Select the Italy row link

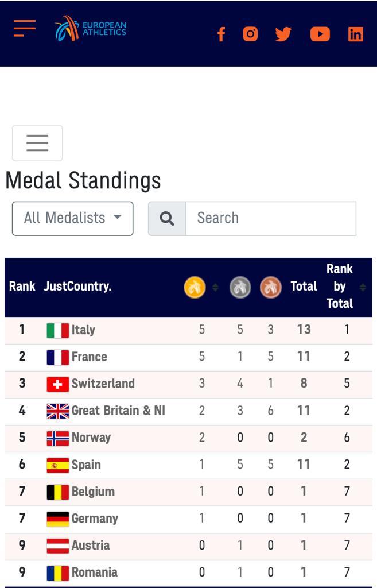click(x=83, y=330)
